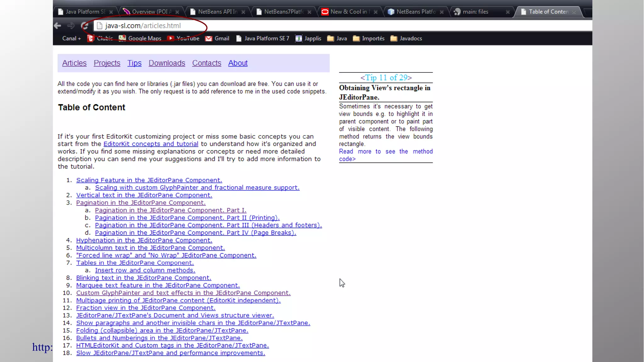Open the YouTube bookmark
Viewport: 644px width, 362px height.
click(183, 38)
